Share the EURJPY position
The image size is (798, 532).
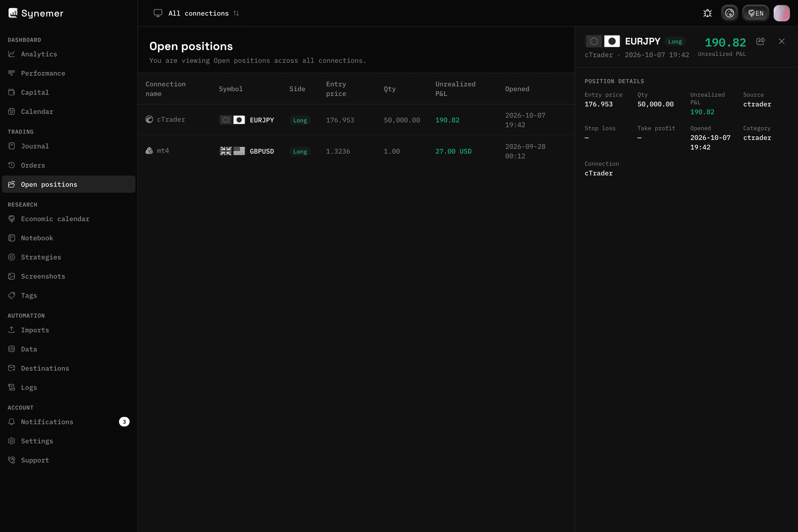click(x=761, y=41)
